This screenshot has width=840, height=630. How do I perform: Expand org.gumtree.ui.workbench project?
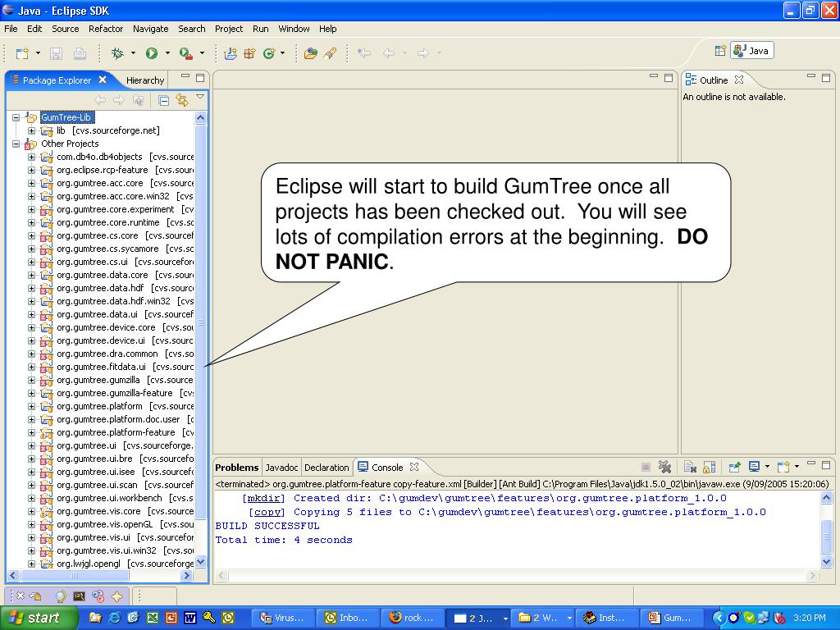(x=32, y=498)
